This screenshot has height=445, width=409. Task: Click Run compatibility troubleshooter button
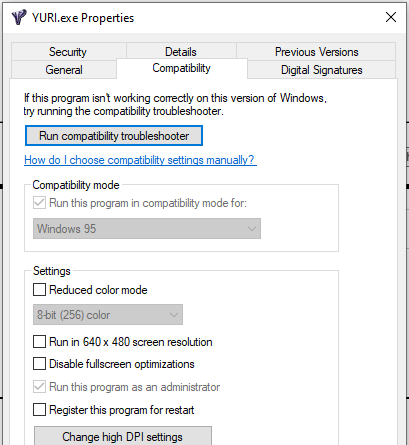pyautogui.click(x=114, y=136)
